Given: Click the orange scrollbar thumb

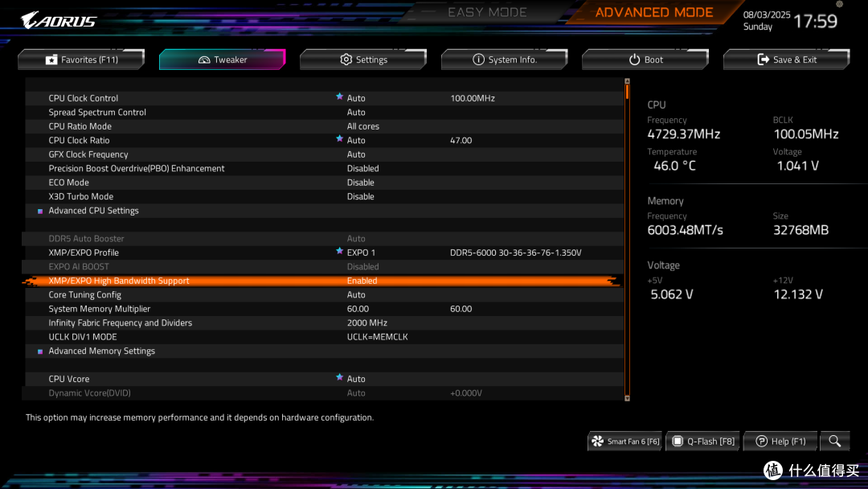Looking at the screenshot, I should [627, 92].
